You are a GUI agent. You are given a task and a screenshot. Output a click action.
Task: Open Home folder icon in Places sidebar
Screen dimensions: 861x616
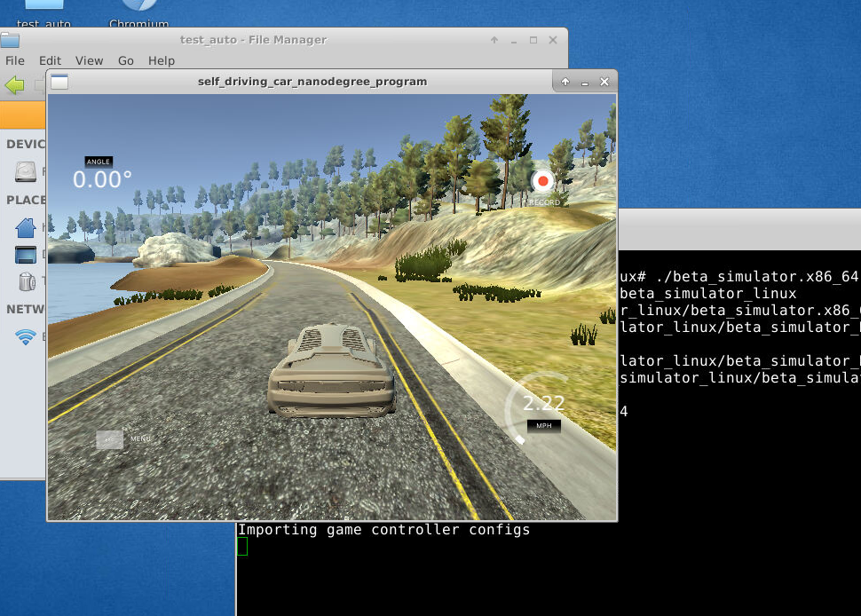(25, 227)
